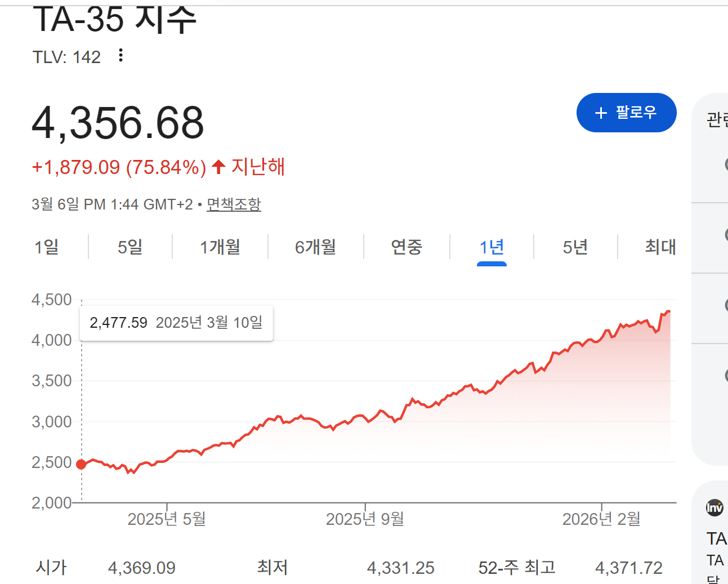Click the red data point at chart start

coord(81,464)
